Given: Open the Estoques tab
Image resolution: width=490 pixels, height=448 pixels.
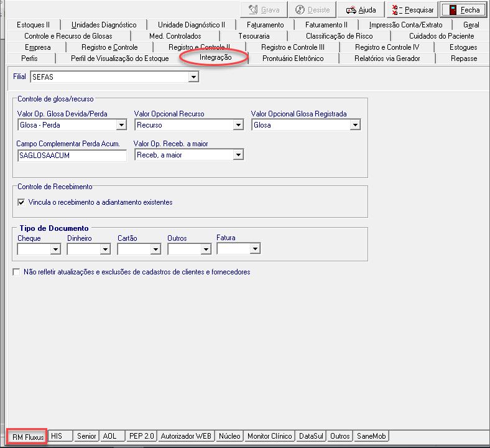Looking at the screenshot, I should (463, 47).
